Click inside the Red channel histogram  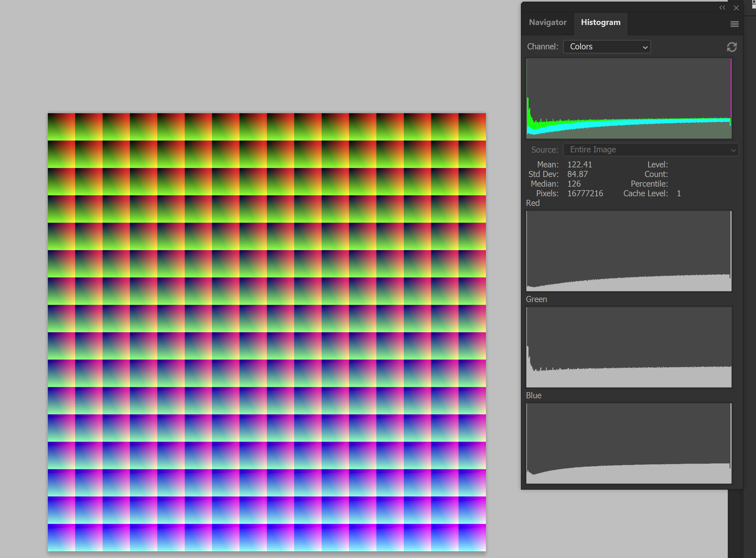(x=629, y=251)
